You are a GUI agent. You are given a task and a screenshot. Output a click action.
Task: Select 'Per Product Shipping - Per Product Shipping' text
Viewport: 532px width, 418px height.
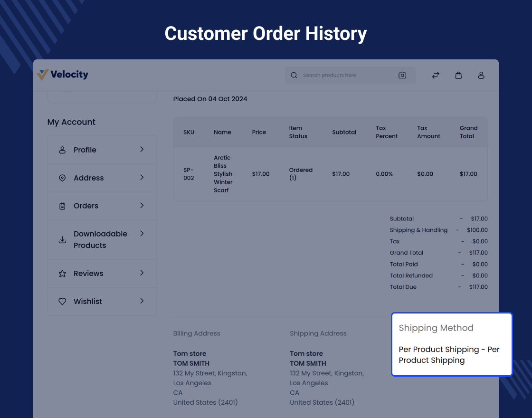pyautogui.click(x=449, y=355)
